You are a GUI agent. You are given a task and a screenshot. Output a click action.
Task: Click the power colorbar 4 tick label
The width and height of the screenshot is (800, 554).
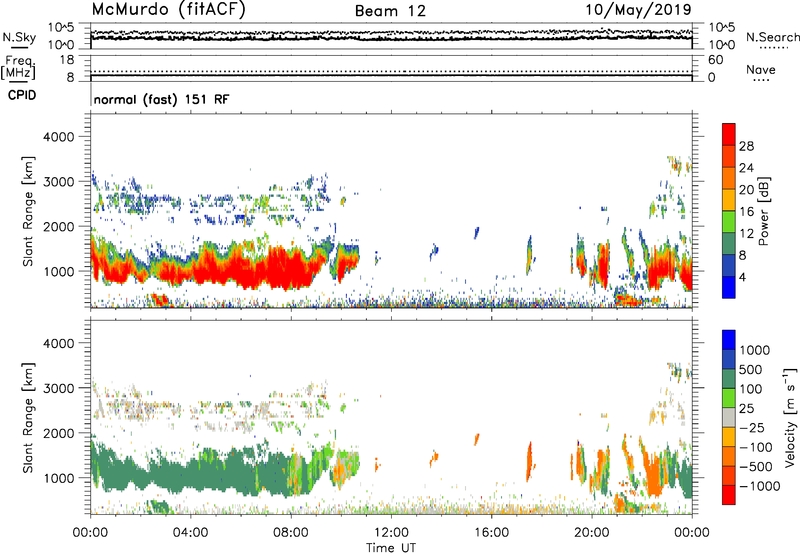click(x=742, y=277)
